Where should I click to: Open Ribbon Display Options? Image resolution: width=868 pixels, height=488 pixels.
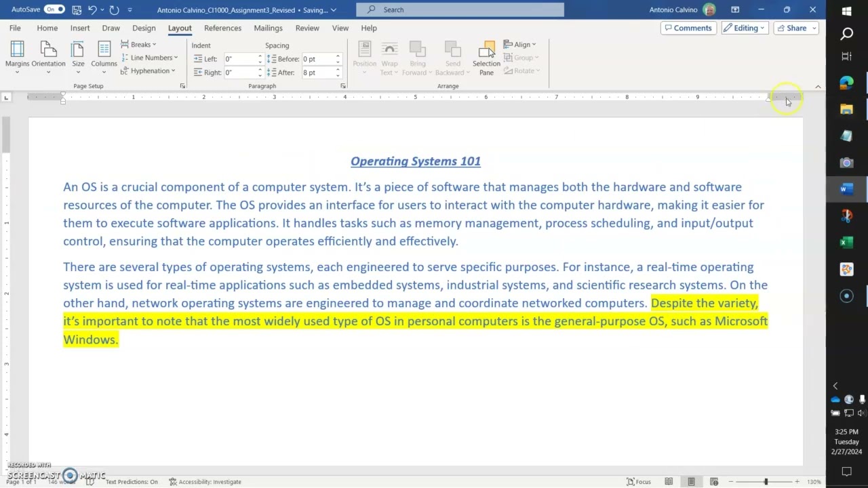(735, 9)
